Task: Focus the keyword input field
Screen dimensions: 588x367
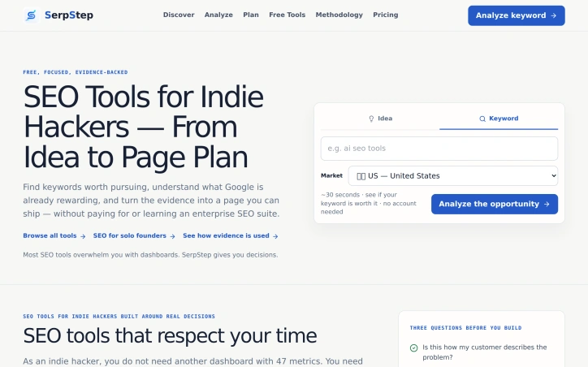Action: click(439, 149)
